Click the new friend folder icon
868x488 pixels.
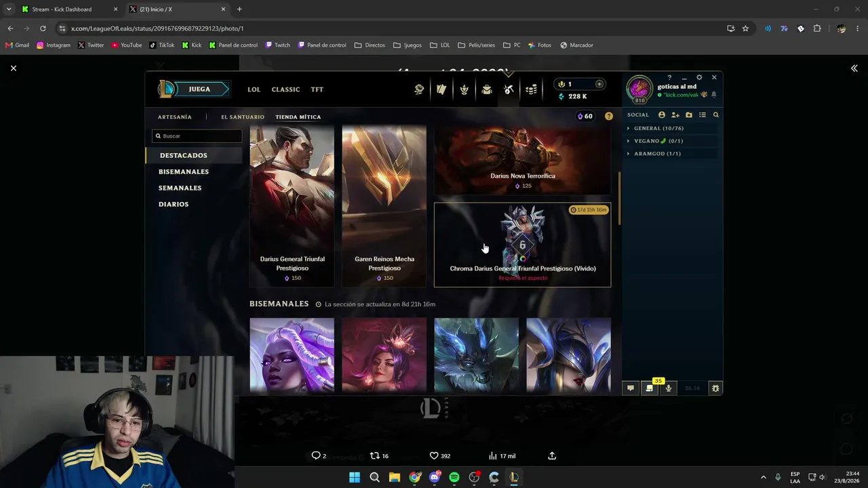[x=689, y=115]
